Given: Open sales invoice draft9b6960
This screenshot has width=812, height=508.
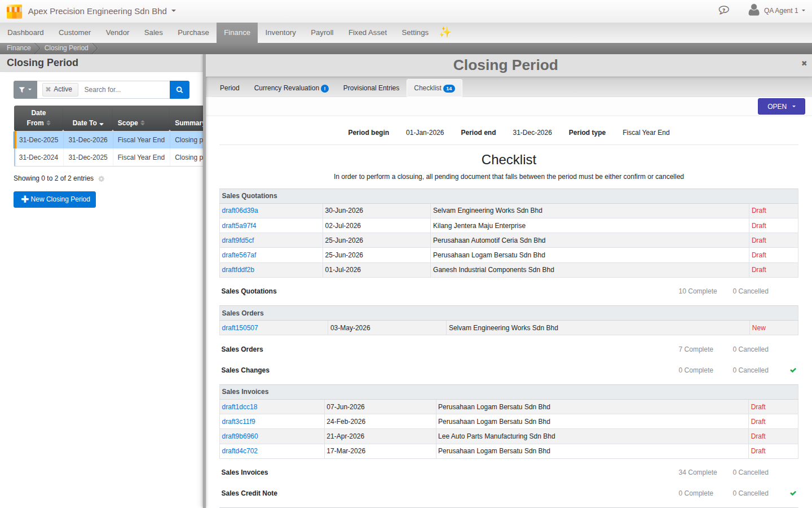Looking at the screenshot, I should point(240,436).
